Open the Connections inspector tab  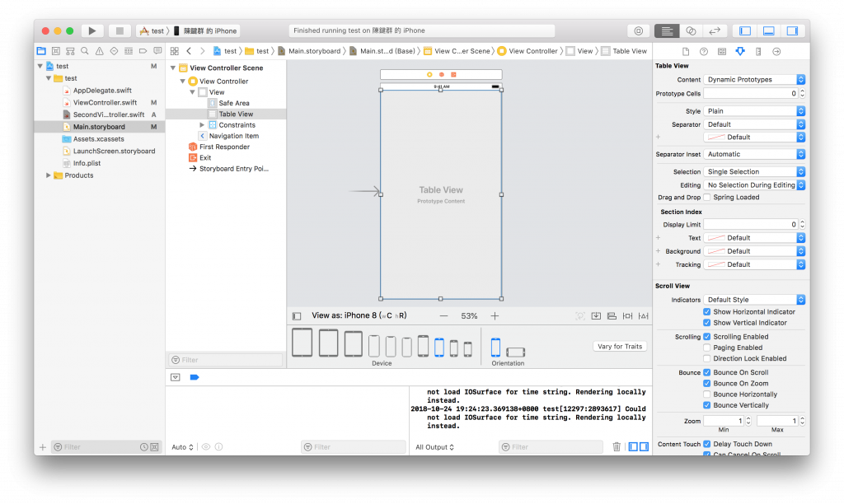776,52
